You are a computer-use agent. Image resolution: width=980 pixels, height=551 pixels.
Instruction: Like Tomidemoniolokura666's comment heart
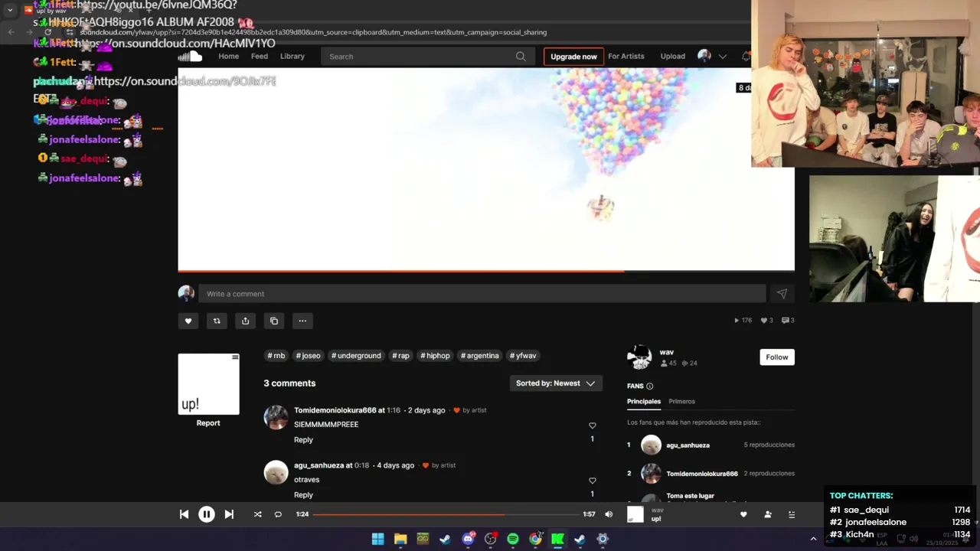(592, 425)
